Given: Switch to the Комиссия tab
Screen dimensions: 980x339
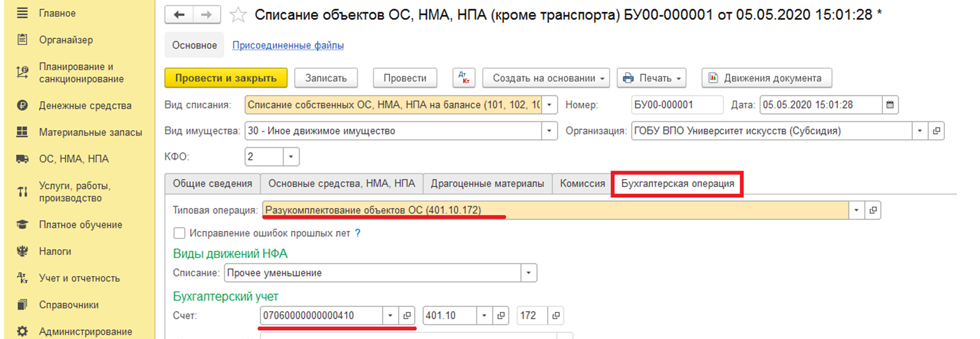Looking at the screenshot, I should 582,184.
